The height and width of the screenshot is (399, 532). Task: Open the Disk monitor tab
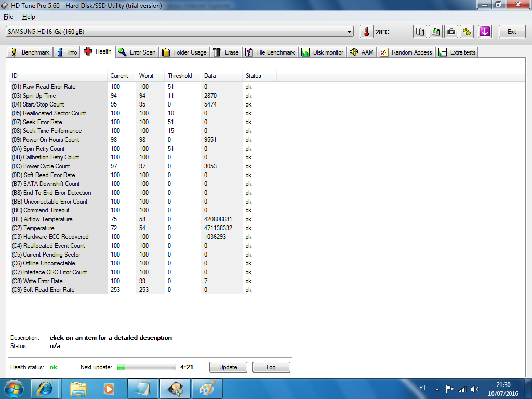tap(323, 52)
